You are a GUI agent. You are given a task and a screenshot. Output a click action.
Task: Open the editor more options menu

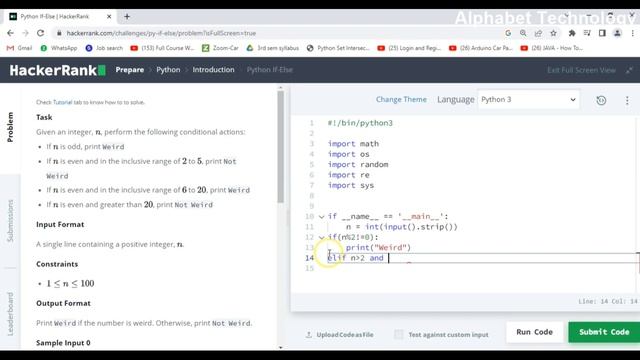[x=627, y=100]
